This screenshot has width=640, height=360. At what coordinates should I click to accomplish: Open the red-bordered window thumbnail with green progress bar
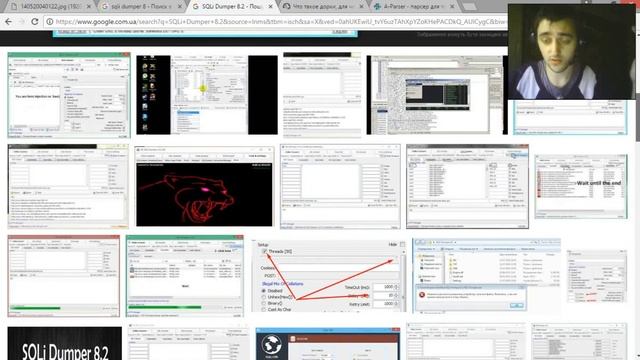click(64, 276)
